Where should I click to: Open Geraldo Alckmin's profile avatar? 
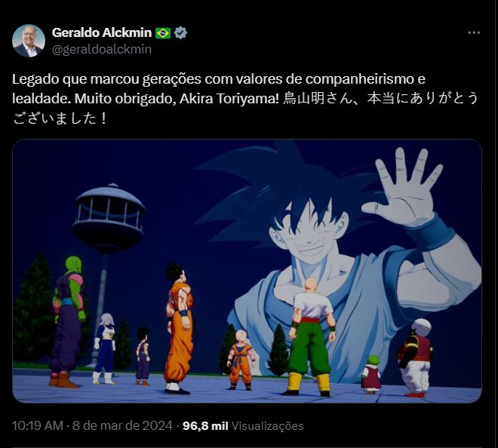pyautogui.click(x=29, y=41)
